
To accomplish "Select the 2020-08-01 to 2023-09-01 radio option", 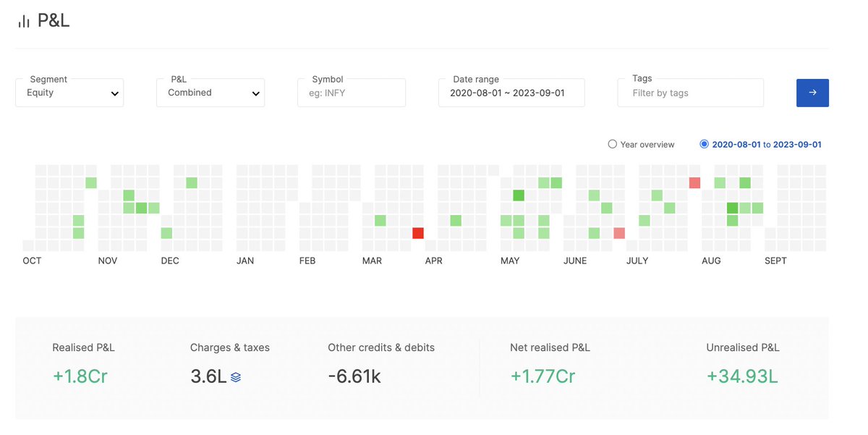I will tap(705, 144).
